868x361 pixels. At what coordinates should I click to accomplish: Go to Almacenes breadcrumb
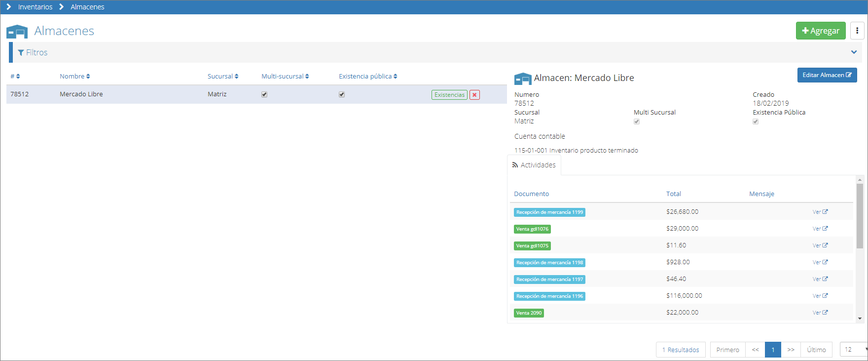[87, 7]
